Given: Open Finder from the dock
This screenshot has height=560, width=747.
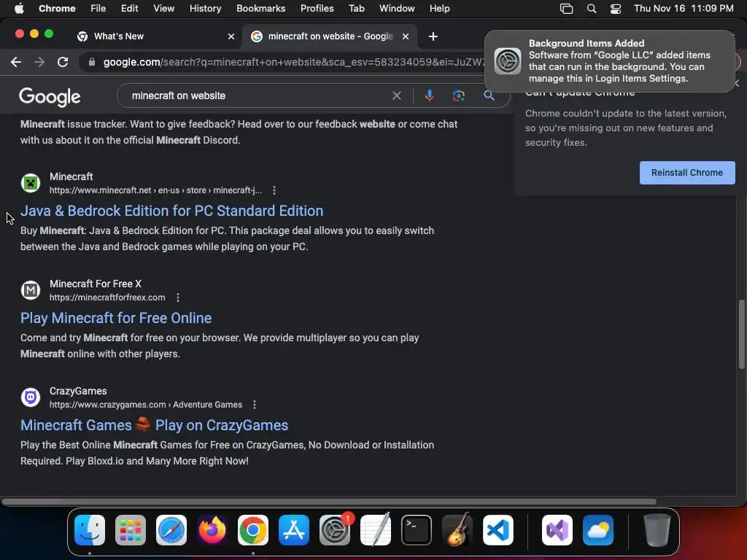Looking at the screenshot, I should 90,530.
